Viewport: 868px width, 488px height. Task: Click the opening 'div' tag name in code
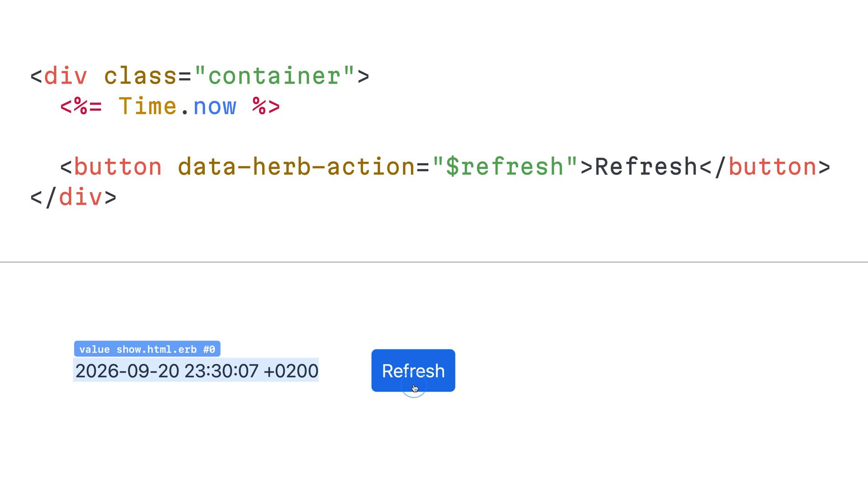66,75
